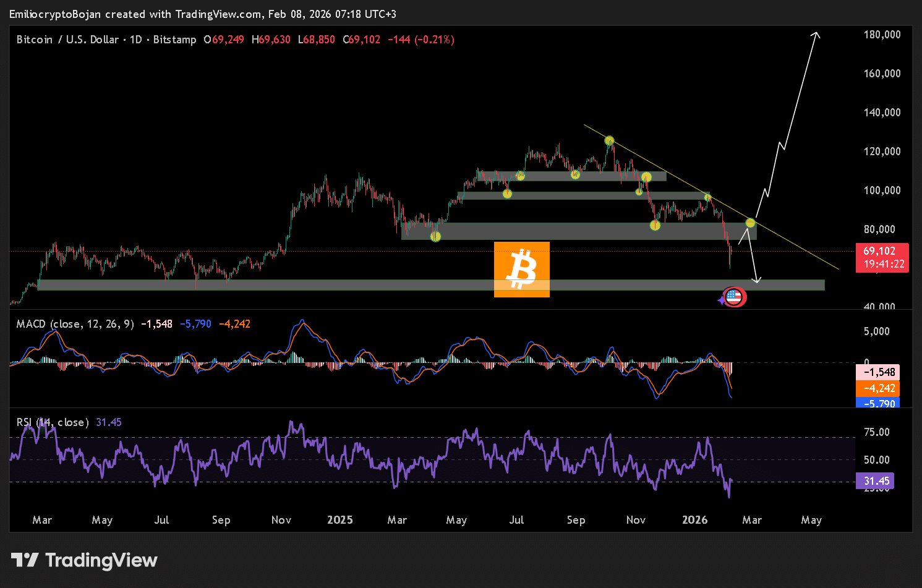The image size is (922, 588).
Task: Click the downward white arrow tip near support
Action: coord(756,281)
